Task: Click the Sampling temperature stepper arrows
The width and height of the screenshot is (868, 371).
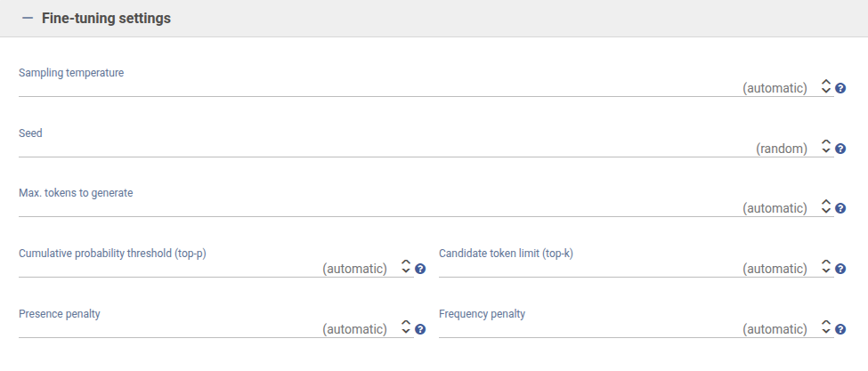Action: point(826,87)
